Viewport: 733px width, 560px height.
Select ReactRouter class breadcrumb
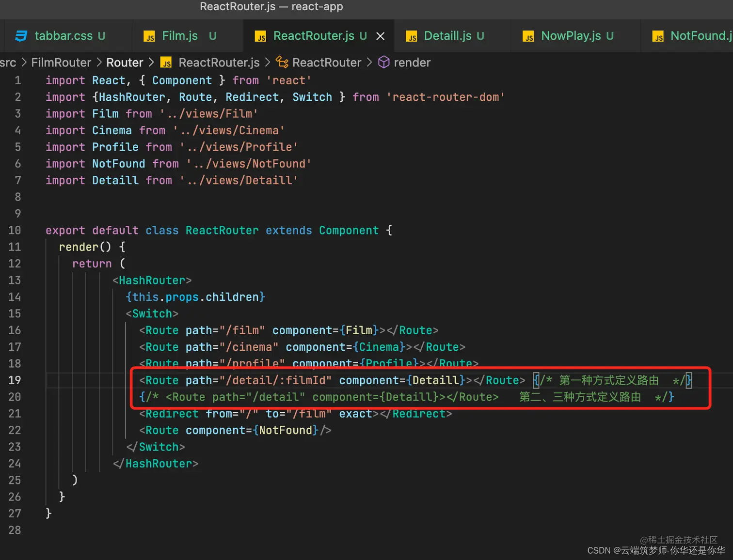tap(327, 62)
